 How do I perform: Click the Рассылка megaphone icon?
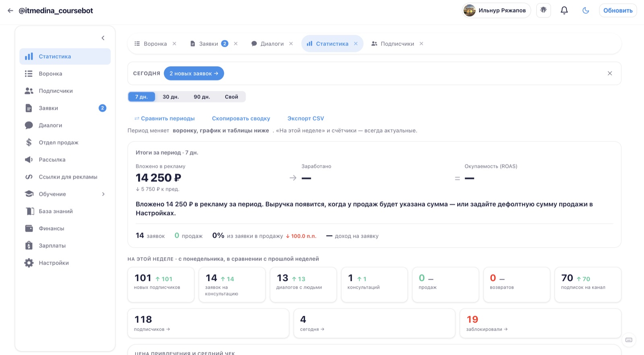(x=29, y=160)
